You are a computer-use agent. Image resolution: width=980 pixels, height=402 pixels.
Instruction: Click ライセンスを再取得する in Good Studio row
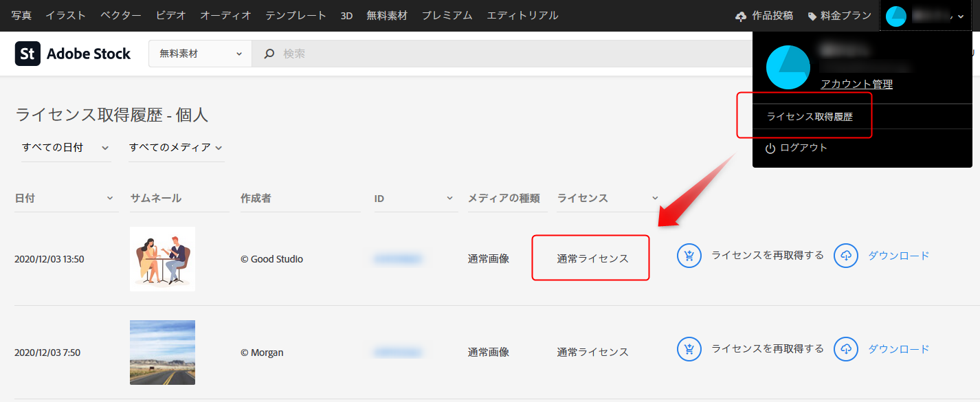[x=768, y=256]
